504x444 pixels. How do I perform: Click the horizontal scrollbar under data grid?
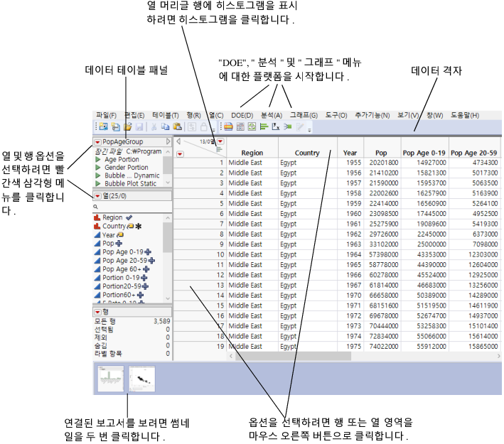point(293,356)
